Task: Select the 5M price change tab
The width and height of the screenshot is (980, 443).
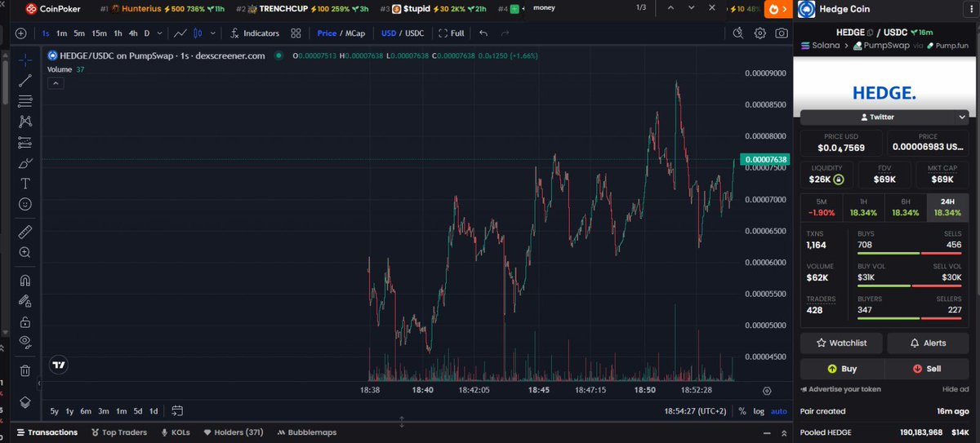Action: [x=822, y=207]
